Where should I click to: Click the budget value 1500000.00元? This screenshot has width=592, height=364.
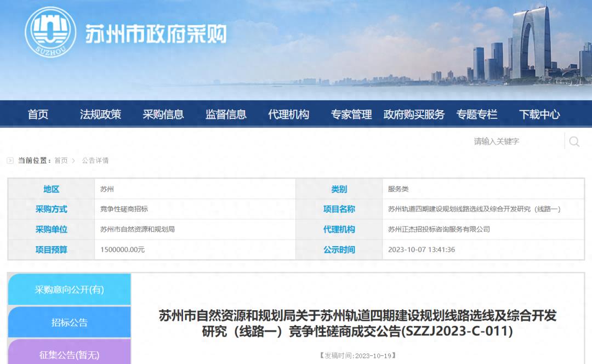pos(122,249)
